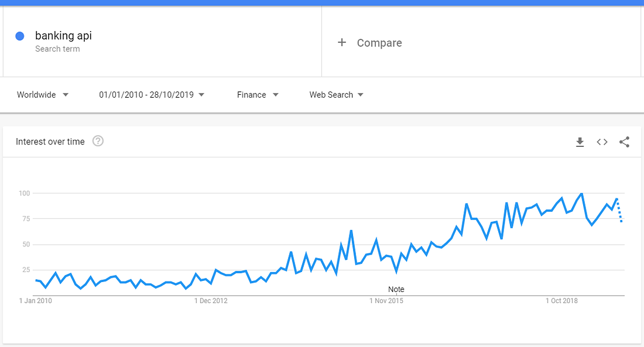644x347 pixels.
Task: Click the 1 Nov 2015 axis label
Action: click(386, 301)
